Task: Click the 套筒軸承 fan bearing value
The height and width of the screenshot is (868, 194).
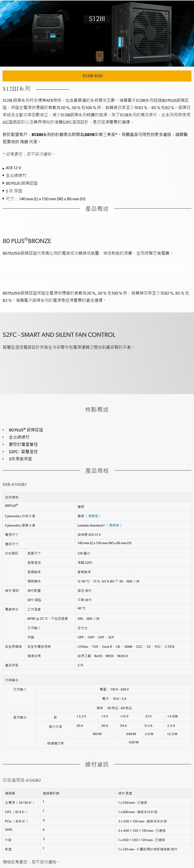Action: [84, 572]
